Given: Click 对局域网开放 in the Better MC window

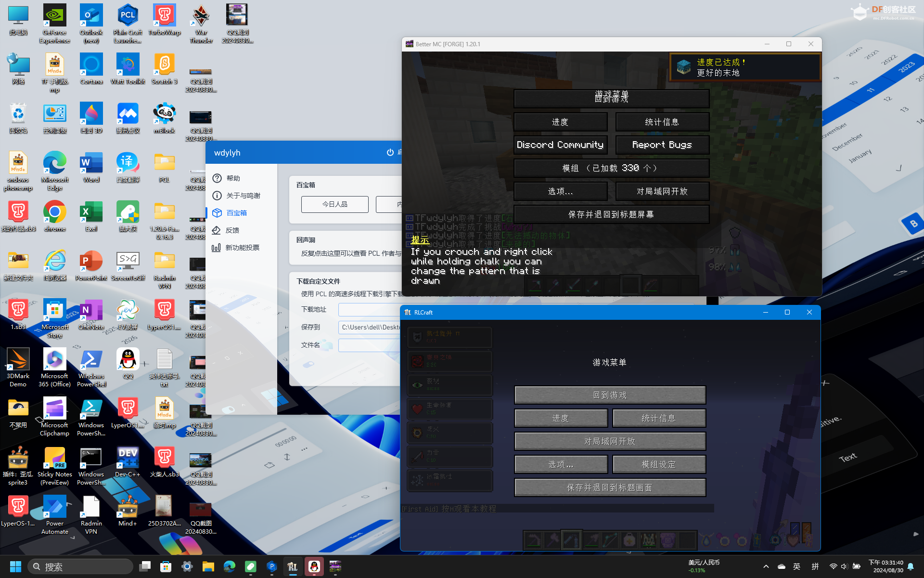Looking at the screenshot, I should [662, 191].
